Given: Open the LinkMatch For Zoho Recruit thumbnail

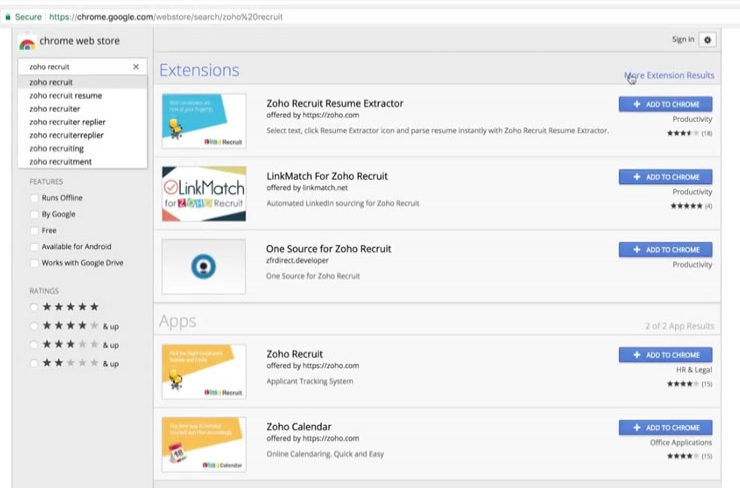Looking at the screenshot, I should 204,194.
